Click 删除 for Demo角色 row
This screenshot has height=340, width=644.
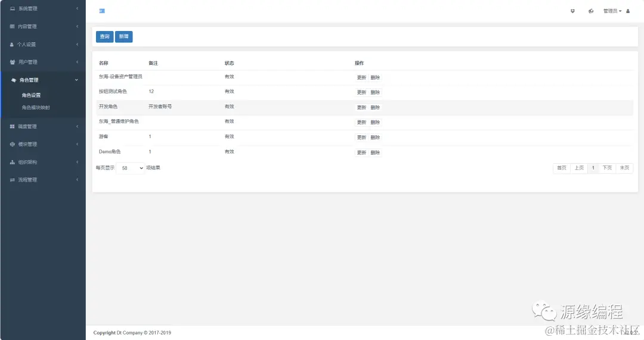375,152
